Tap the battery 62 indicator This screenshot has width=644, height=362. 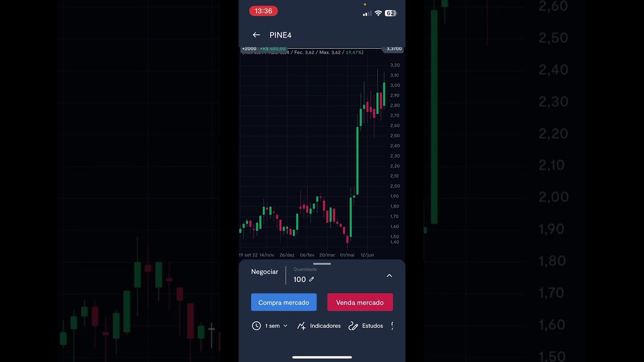point(391,13)
